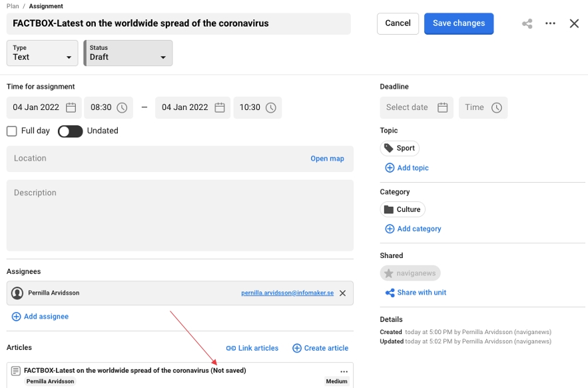Click the Save changes button
The image size is (588, 388).
458,23
